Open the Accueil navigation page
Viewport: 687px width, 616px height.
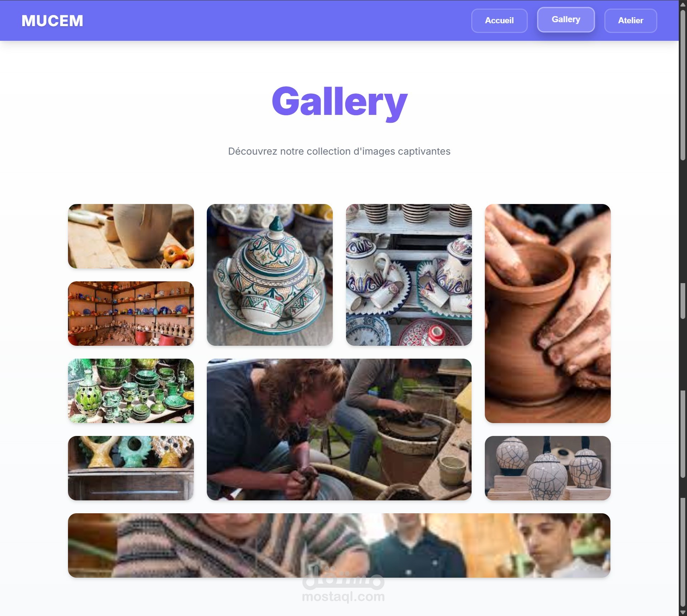click(x=499, y=21)
